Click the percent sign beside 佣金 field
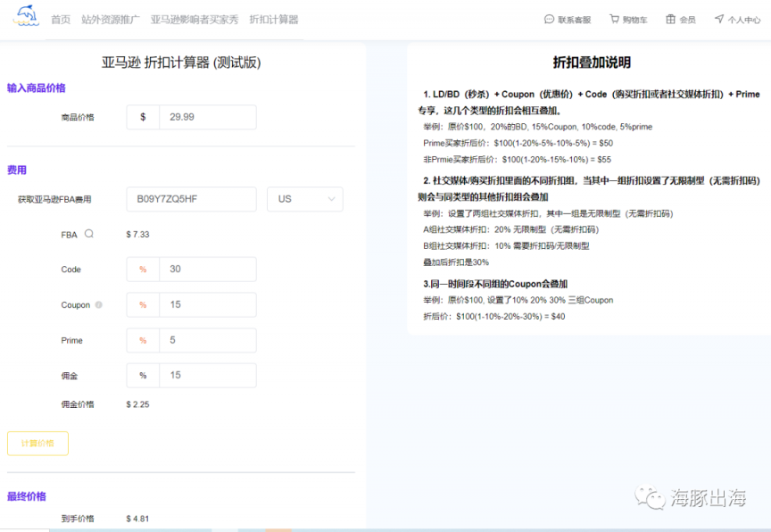The image size is (771, 532). (143, 376)
